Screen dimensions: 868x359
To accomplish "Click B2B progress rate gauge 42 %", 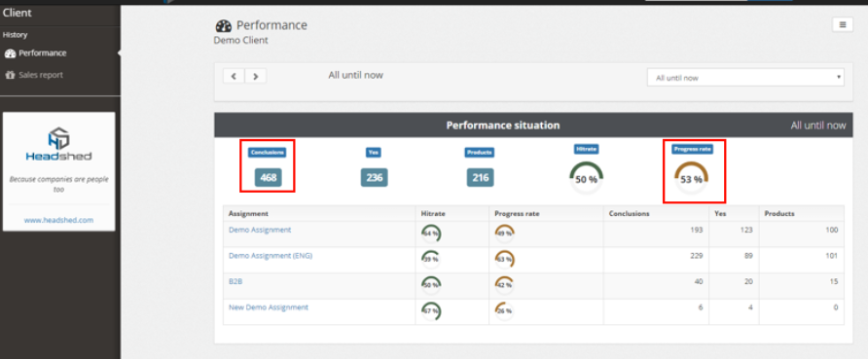I will click(x=504, y=285).
